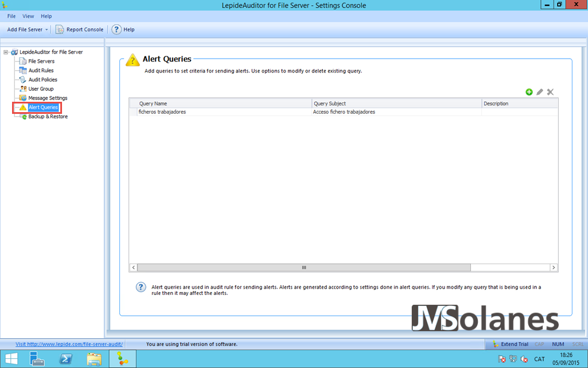Click the muted speaker tray icon
Image resolution: width=588 pixels, height=368 pixels.
(x=524, y=359)
